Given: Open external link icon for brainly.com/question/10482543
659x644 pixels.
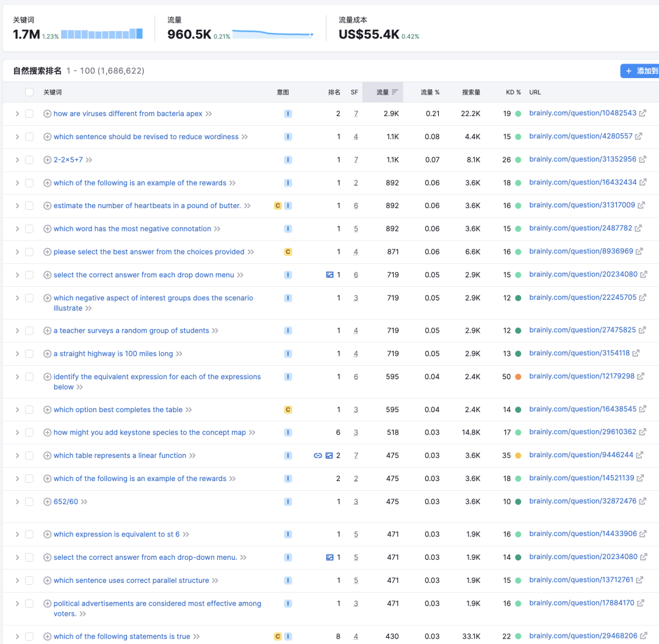Looking at the screenshot, I should coord(643,114).
